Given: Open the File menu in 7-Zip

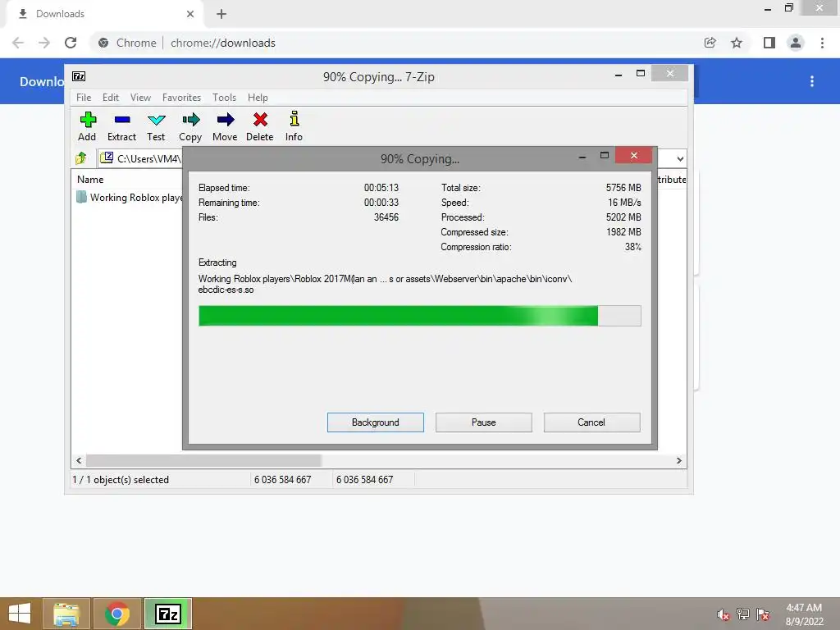Looking at the screenshot, I should pos(84,98).
